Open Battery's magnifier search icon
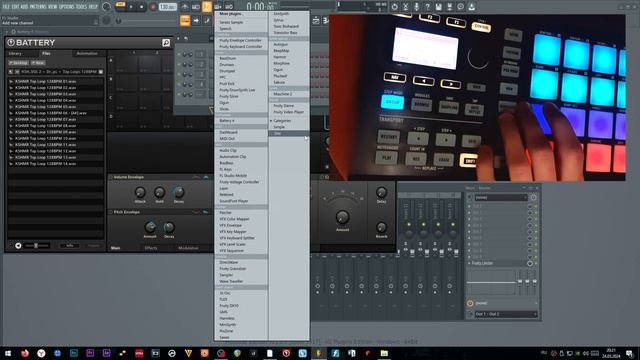The image size is (640, 360). [166, 42]
